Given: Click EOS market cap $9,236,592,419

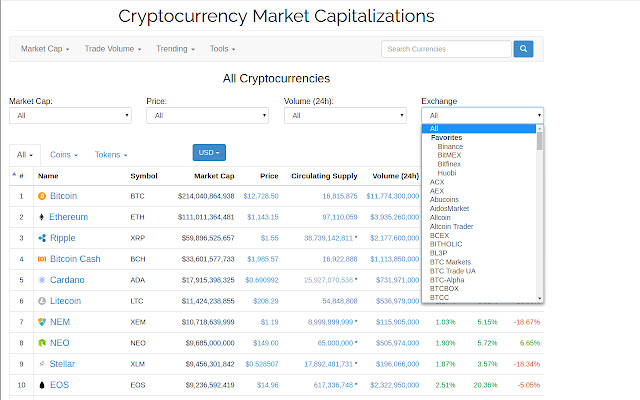Looking at the screenshot, I should point(210,385).
